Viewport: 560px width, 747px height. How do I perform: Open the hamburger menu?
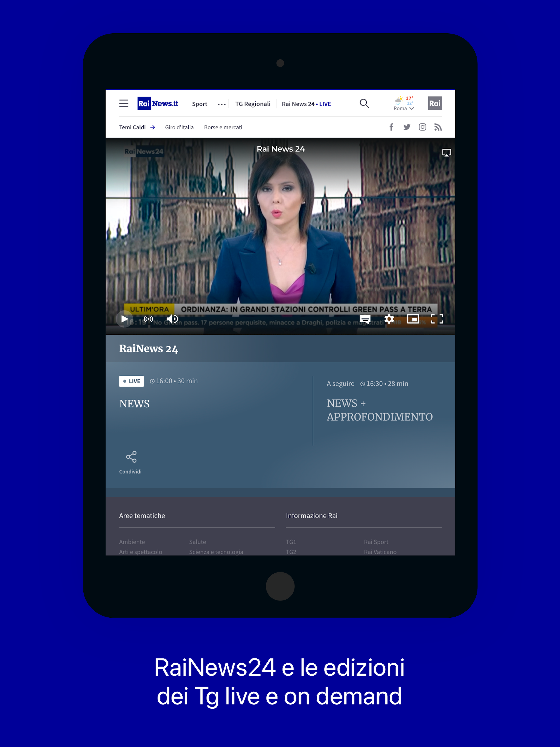coord(124,103)
